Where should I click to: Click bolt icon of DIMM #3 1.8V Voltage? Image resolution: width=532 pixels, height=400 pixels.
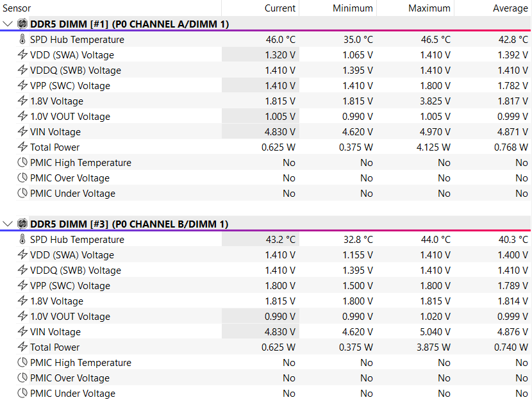[x=22, y=301]
